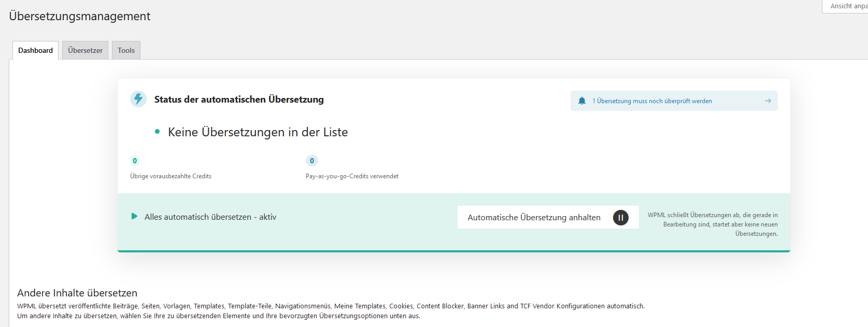Click the 'Keine Übersetzungen in der Liste' message
The width and height of the screenshot is (868, 327).
click(258, 132)
